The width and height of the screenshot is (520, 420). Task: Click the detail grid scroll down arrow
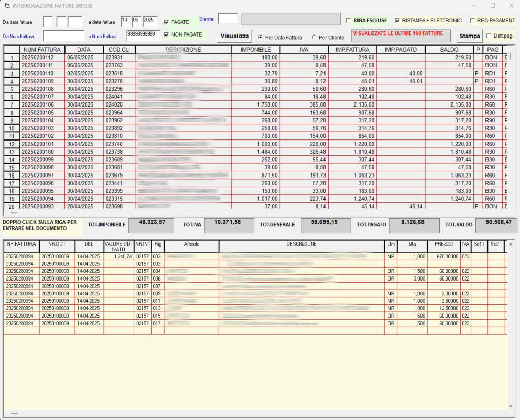[x=511, y=406]
